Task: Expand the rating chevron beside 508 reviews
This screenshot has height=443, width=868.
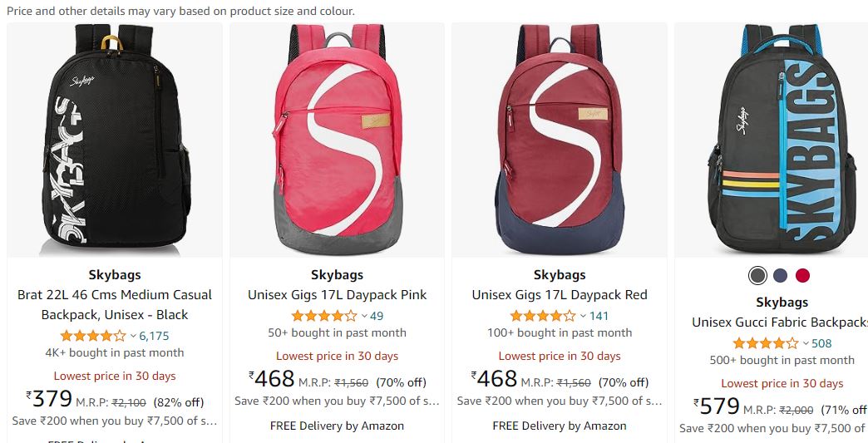Action: (806, 343)
